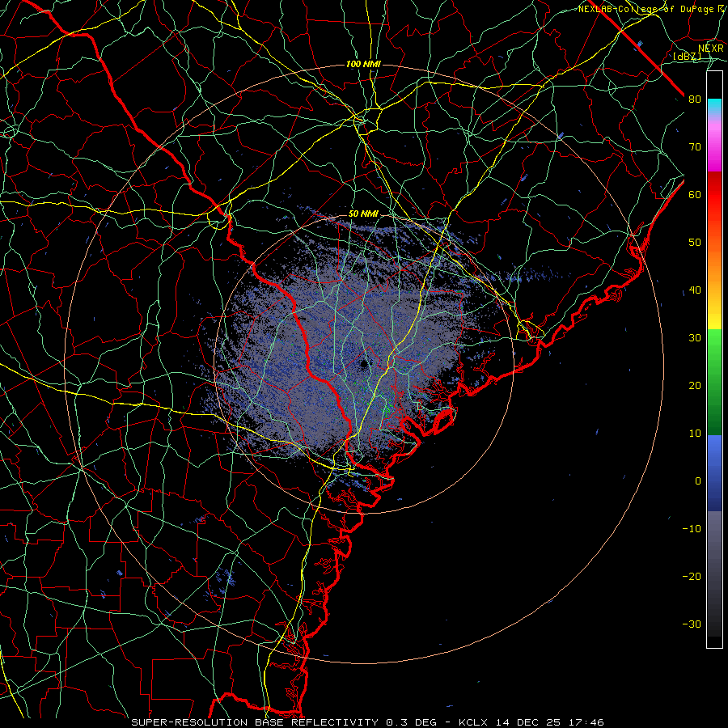Click the 30 value on color scale
728x728 pixels.
click(x=695, y=337)
